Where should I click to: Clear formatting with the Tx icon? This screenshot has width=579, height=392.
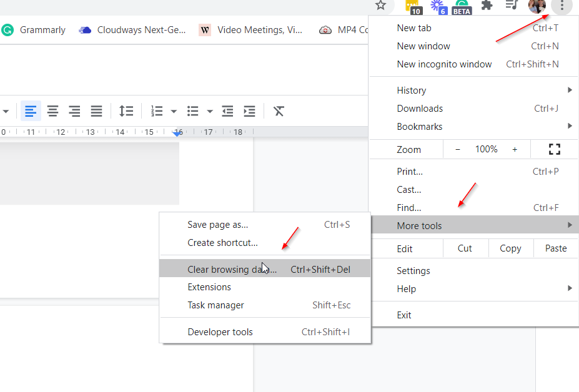[279, 110]
